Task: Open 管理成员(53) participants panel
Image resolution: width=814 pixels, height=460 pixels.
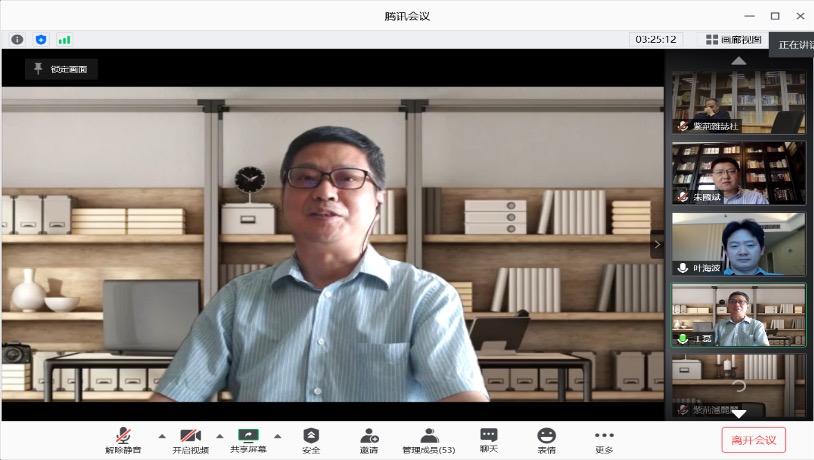Action: pos(429,440)
